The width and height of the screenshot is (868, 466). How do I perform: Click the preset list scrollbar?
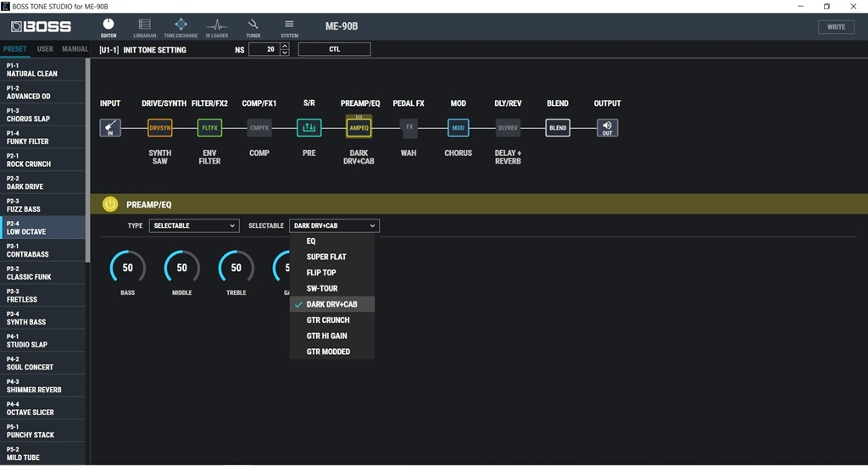pyautogui.click(x=87, y=160)
